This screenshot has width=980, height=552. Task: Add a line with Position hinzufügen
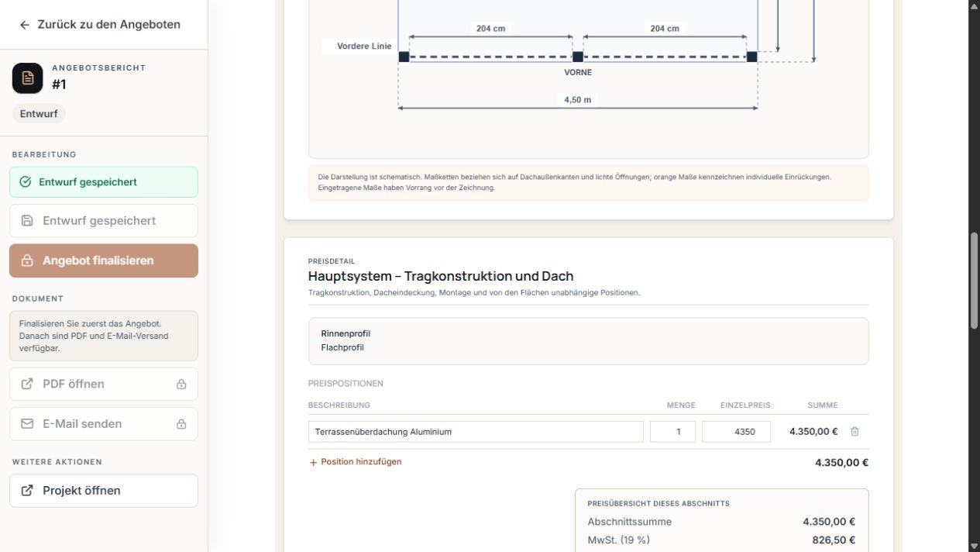click(x=356, y=462)
